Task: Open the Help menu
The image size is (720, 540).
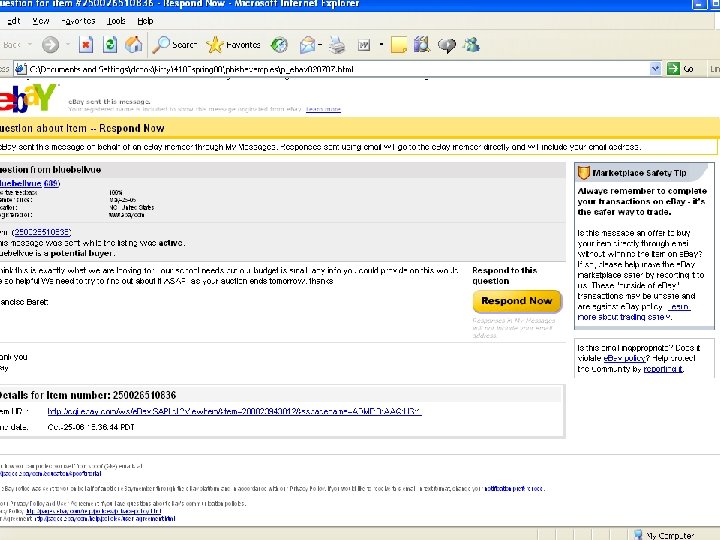Action: pyautogui.click(x=145, y=21)
